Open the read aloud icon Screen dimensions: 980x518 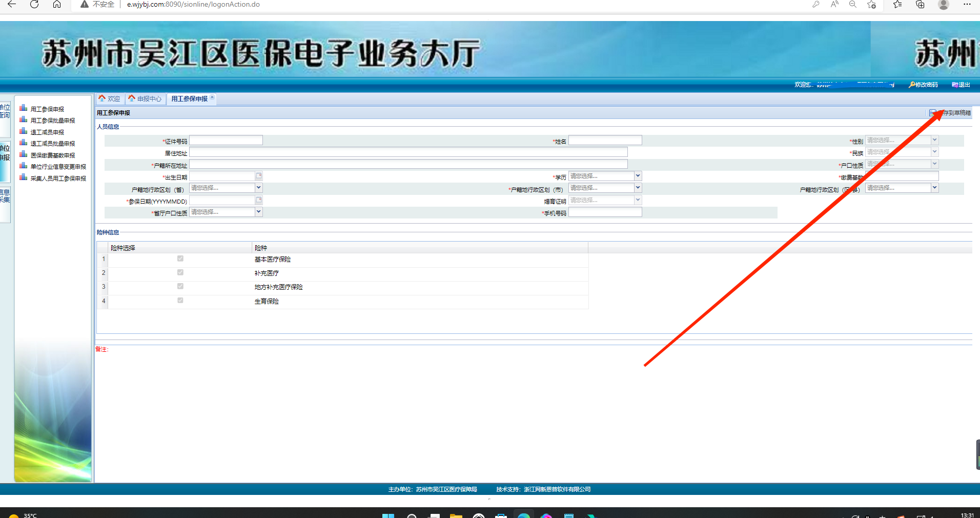pyautogui.click(x=834, y=4)
